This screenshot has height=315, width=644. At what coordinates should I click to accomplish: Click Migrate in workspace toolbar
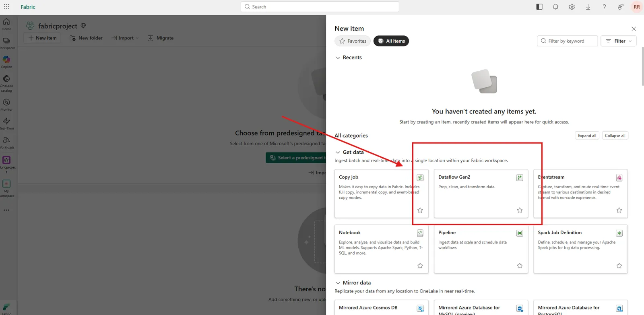(161, 38)
